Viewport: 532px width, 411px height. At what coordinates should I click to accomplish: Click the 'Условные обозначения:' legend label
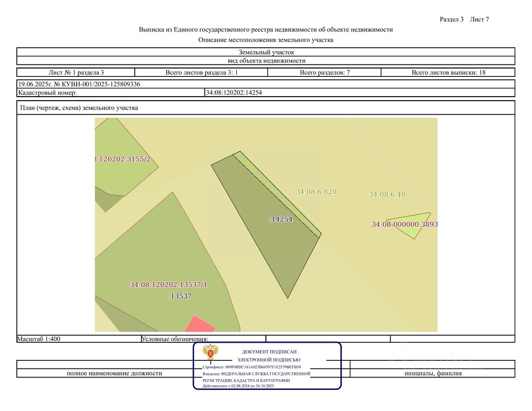tap(175, 339)
